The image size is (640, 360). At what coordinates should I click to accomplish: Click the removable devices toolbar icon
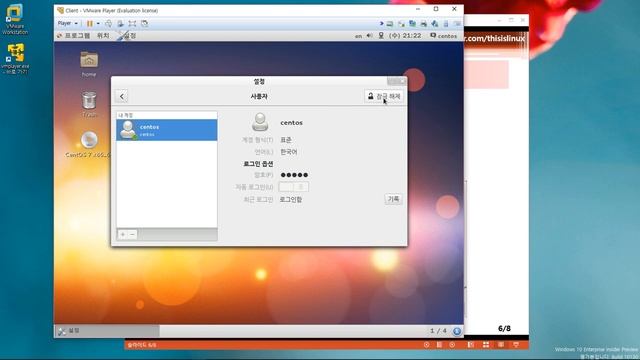tap(120, 24)
